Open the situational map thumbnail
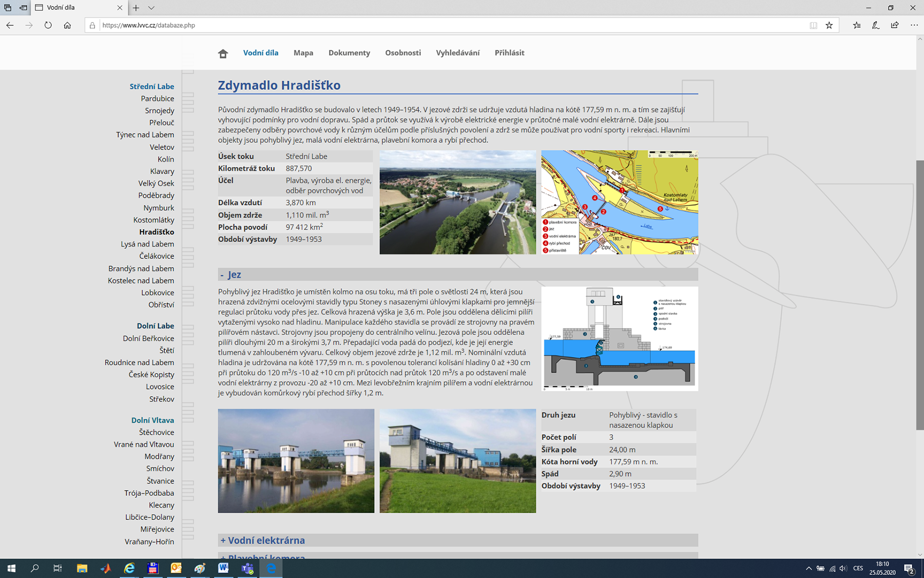The width and height of the screenshot is (924, 578). (620, 202)
